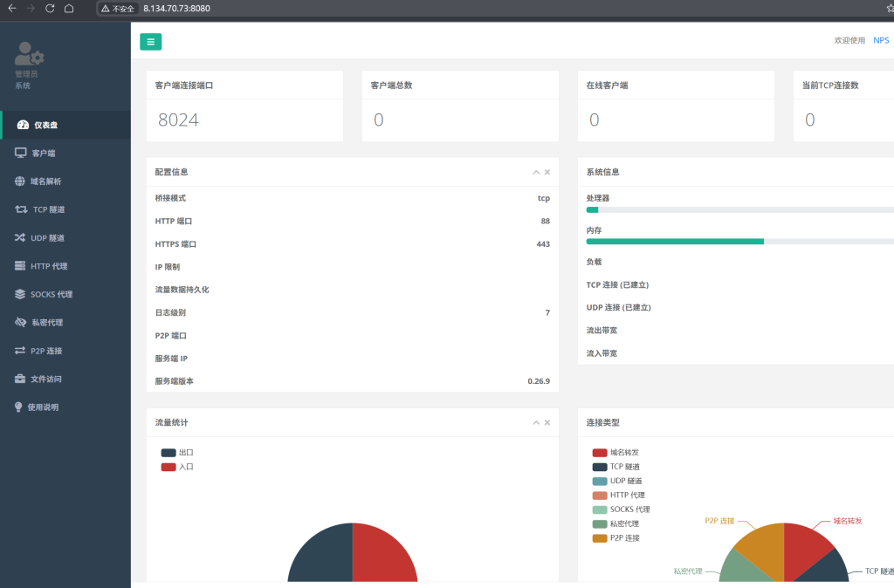Open the 文件访问 menu item
This screenshot has height=588, width=894.
[47, 379]
